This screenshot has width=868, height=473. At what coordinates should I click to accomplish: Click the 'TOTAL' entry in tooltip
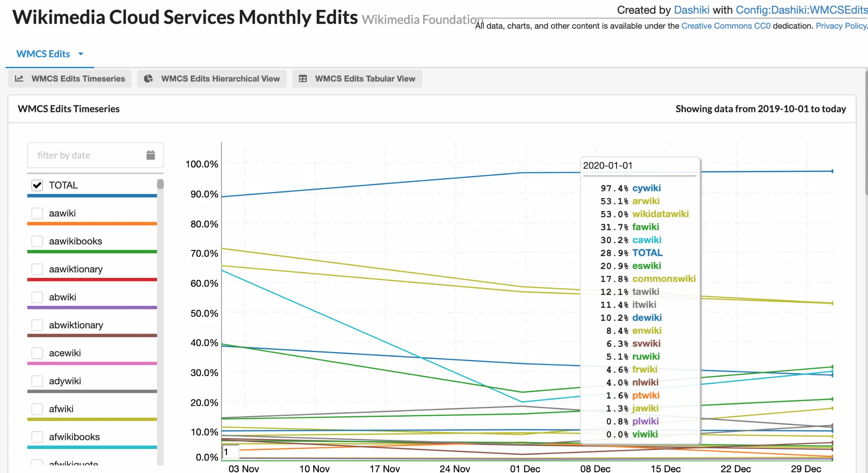coord(647,253)
